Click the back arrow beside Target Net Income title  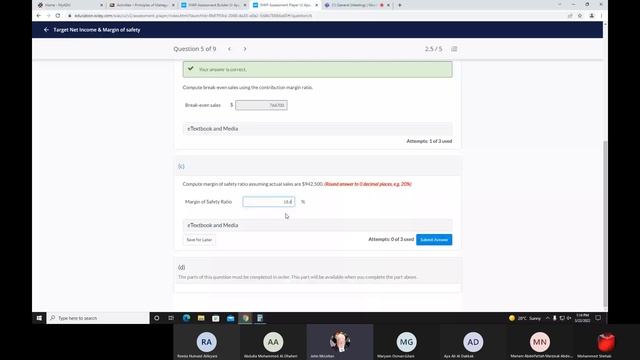[46, 30]
